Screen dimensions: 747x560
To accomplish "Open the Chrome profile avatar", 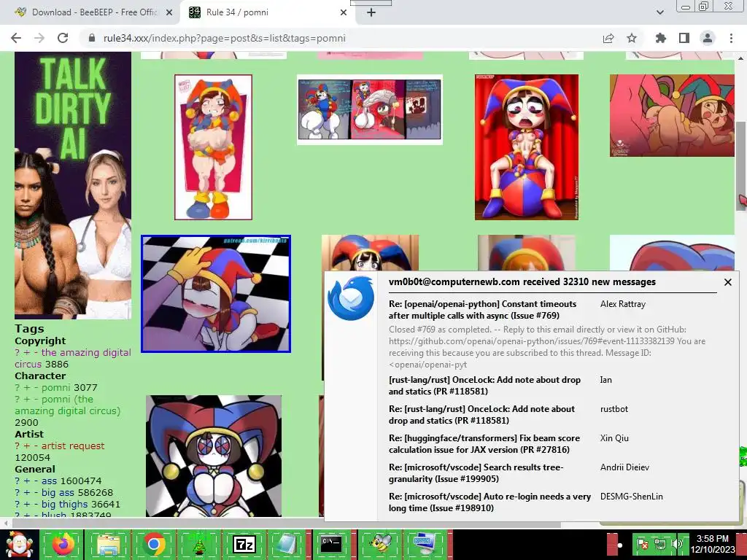I will tap(708, 38).
